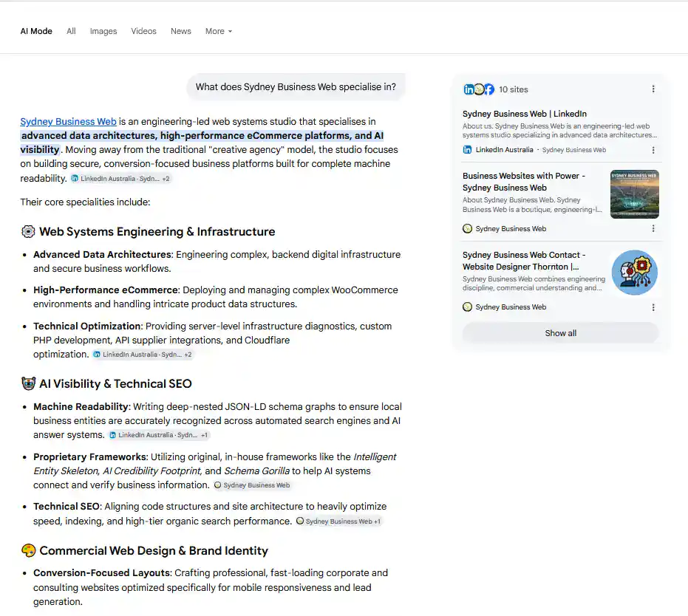Go to the Images tab
Viewport: 688px width, 616px height.
click(103, 31)
